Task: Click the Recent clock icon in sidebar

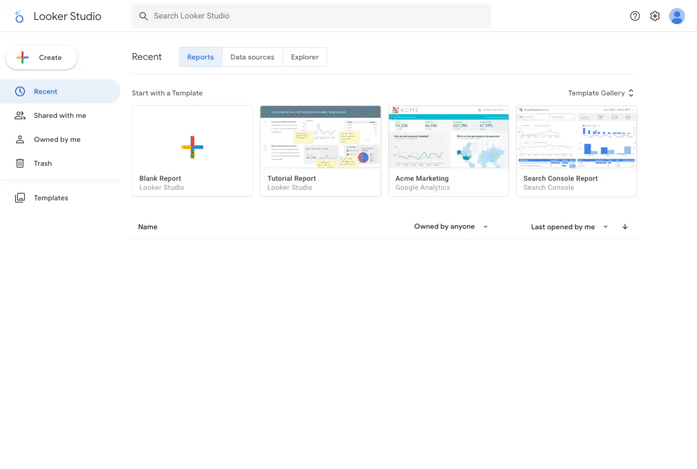Action: click(20, 91)
